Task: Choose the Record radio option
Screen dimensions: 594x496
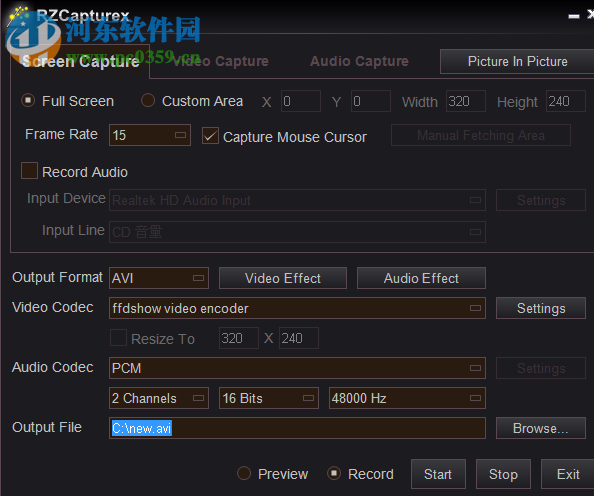Action: (x=334, y=473)
